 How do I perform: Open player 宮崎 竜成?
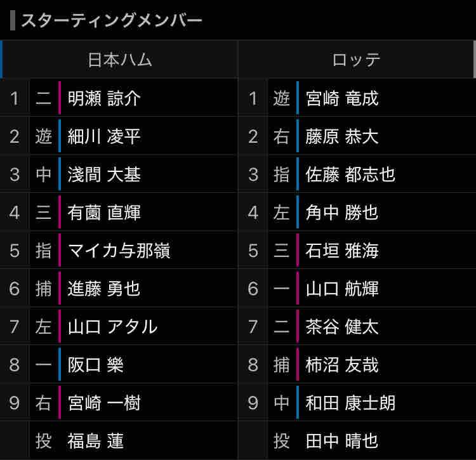tap(342, 98)
